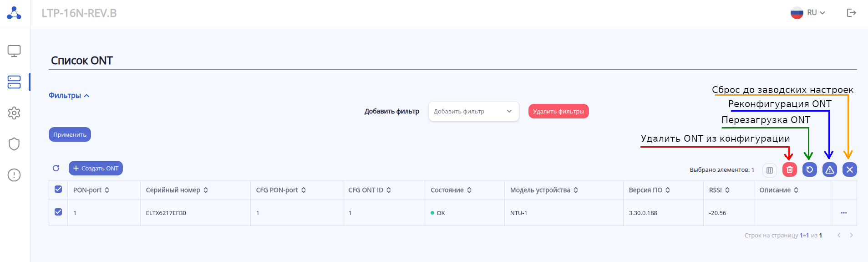Click the Удалить фильтры button
This screenshot has height=262, width=868.
click(558, 111)
